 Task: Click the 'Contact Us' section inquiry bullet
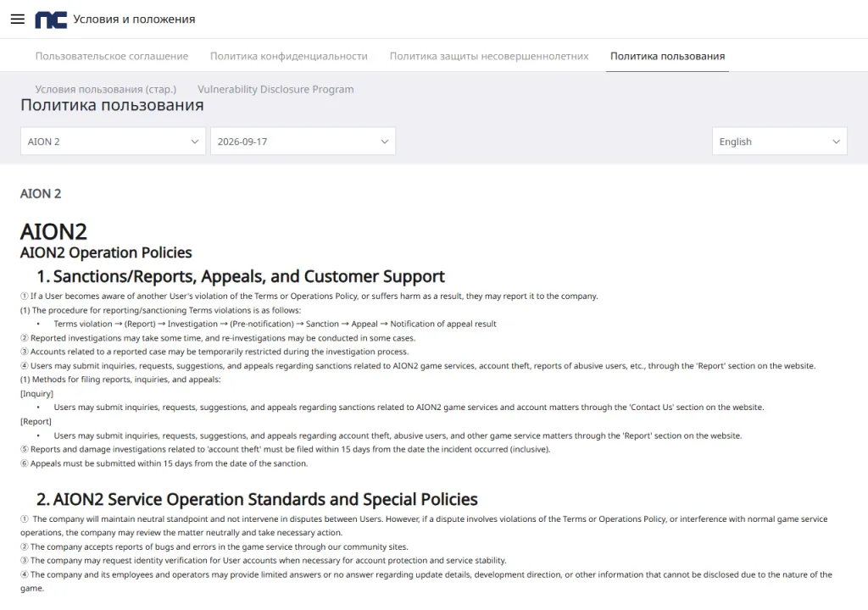point(409,408)
